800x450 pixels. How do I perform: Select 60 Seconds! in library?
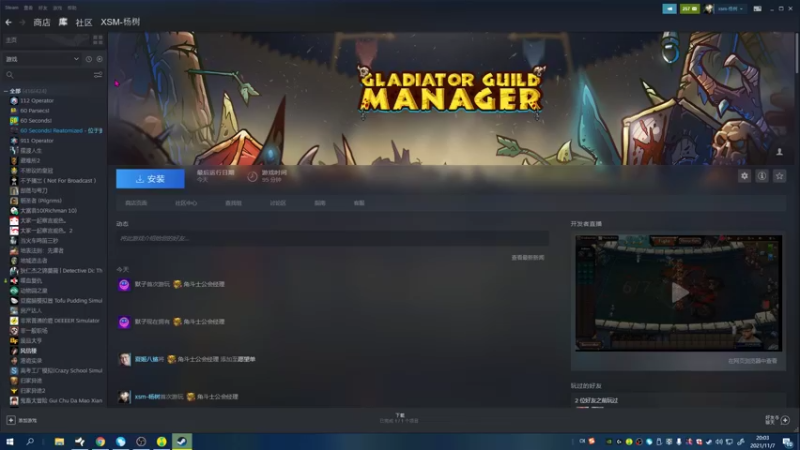click(x=36, y=121)
